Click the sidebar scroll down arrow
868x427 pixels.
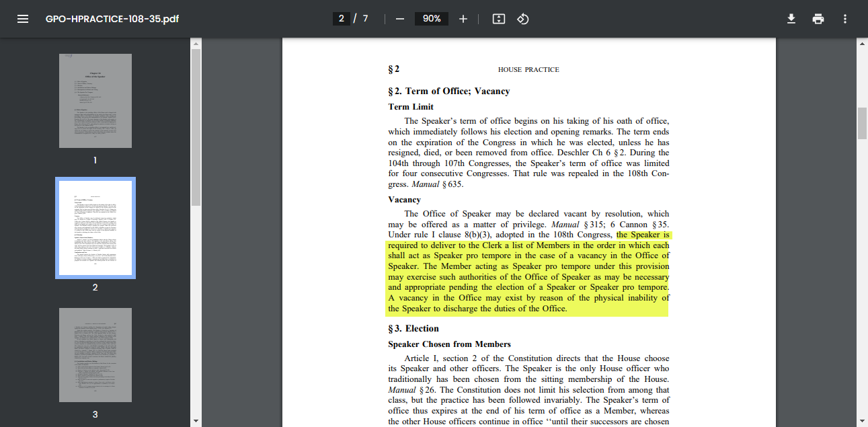click(x=196, y=421)
